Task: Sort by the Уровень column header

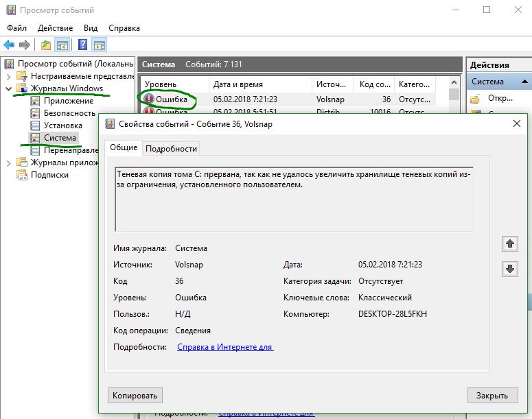Action: 174,84
